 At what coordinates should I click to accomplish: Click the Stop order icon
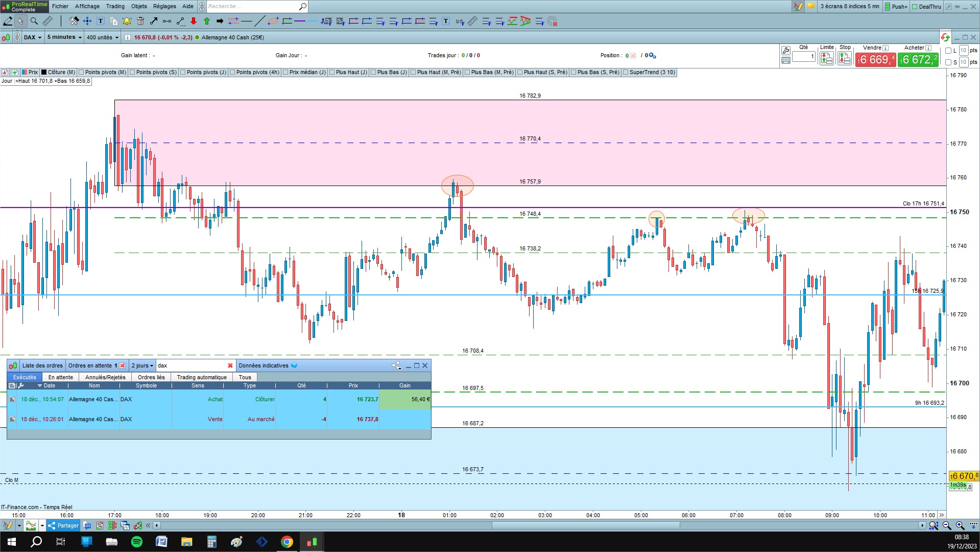point(845,59)
